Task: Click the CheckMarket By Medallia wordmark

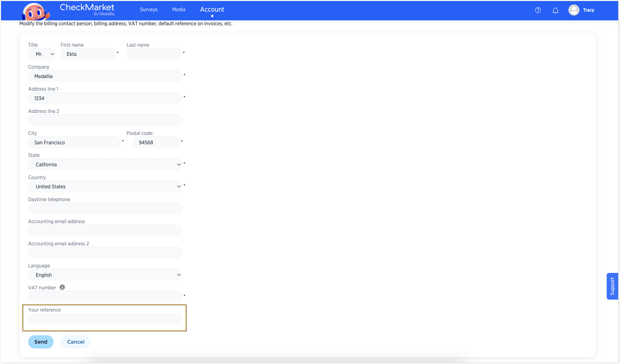Action: (87, 10)
